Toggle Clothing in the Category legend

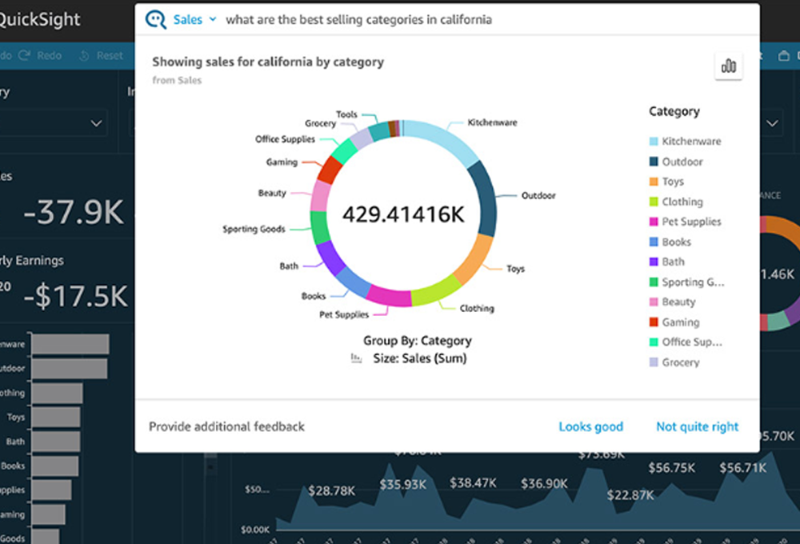tap(682, 202)
